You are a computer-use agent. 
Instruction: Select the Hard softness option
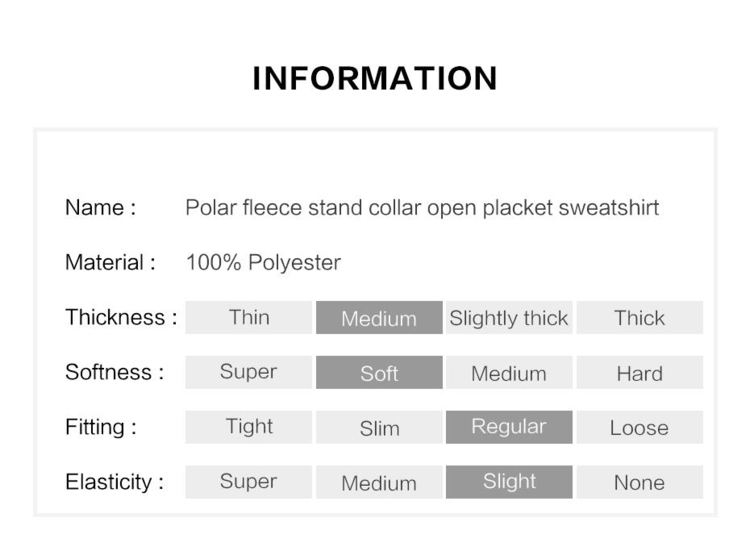click(x=640, y=372)
